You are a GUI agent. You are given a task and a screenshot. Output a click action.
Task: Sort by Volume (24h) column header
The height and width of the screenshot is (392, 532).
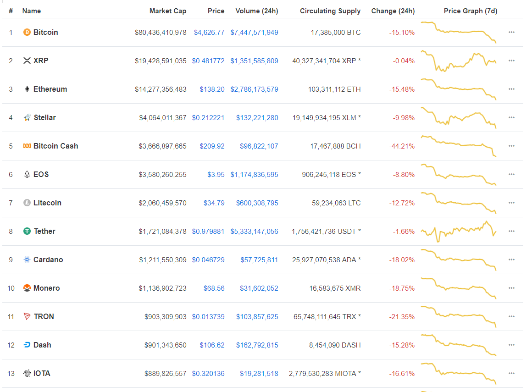(x=256, y=11)
